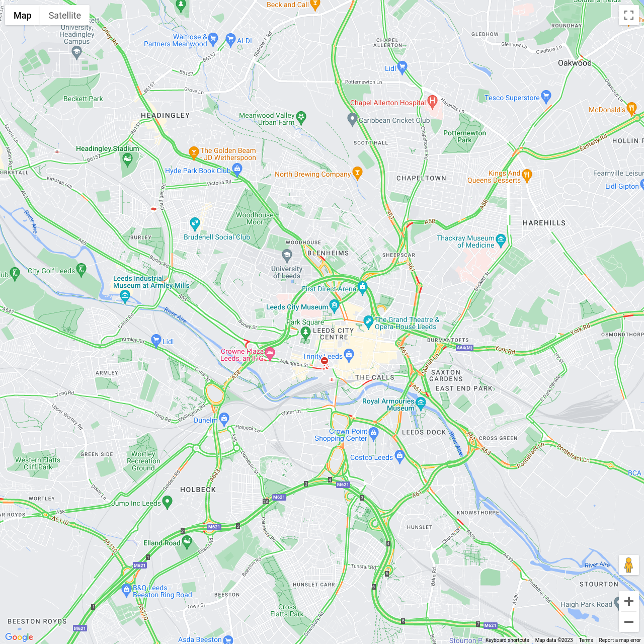Click the Costco Leeds shopping marker
This screenshot has height=644, width=644.
[x=399, y=456]
